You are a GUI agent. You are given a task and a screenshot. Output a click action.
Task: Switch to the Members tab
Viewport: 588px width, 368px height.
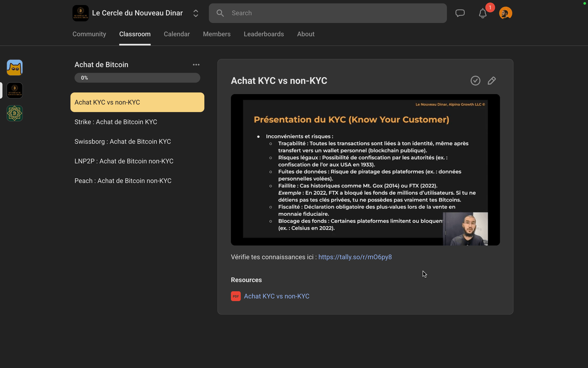click(x=217, y=34)
